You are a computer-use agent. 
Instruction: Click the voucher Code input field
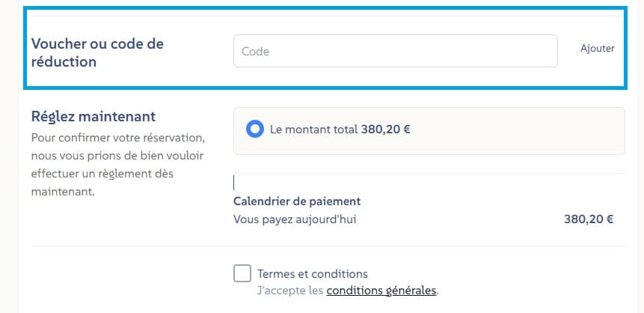point(395,52)
